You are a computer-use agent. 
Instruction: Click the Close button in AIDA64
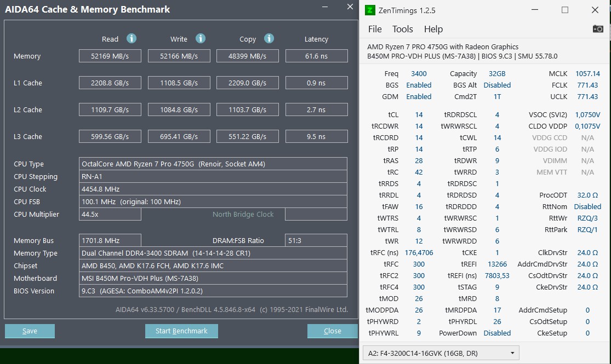333,331
